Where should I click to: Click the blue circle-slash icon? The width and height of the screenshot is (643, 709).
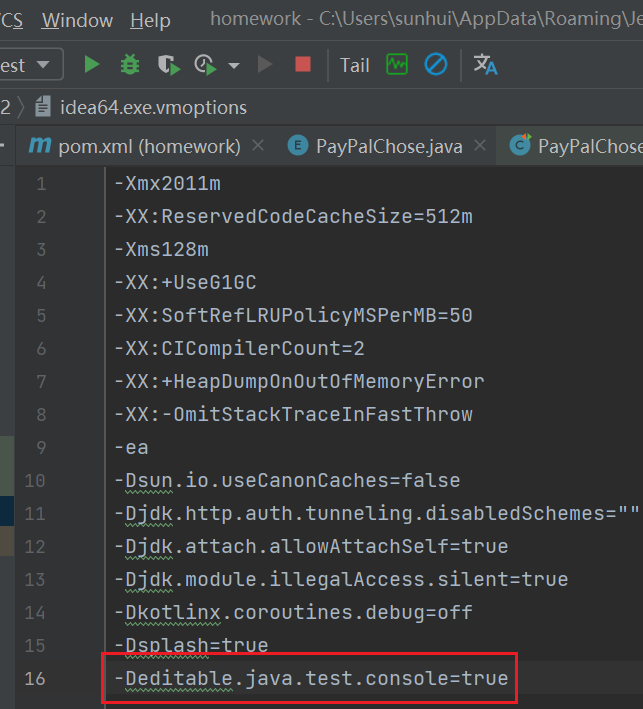pos(435,65)
